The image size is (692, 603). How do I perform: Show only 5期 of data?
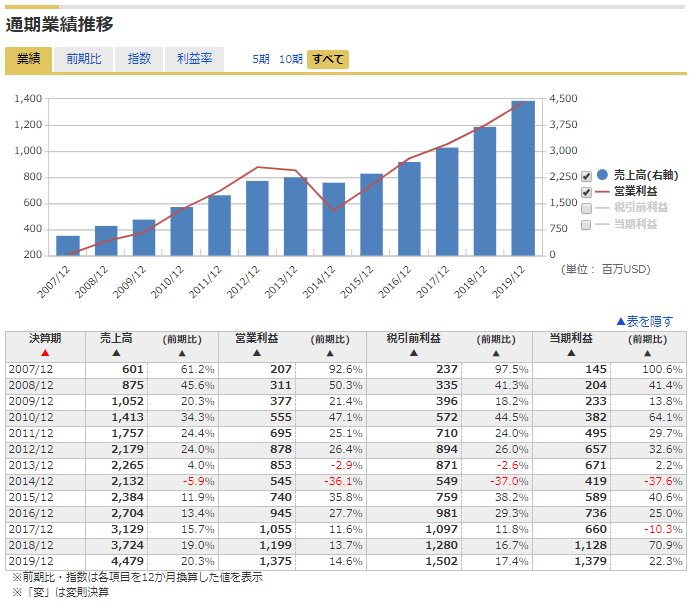pos(261,59)
